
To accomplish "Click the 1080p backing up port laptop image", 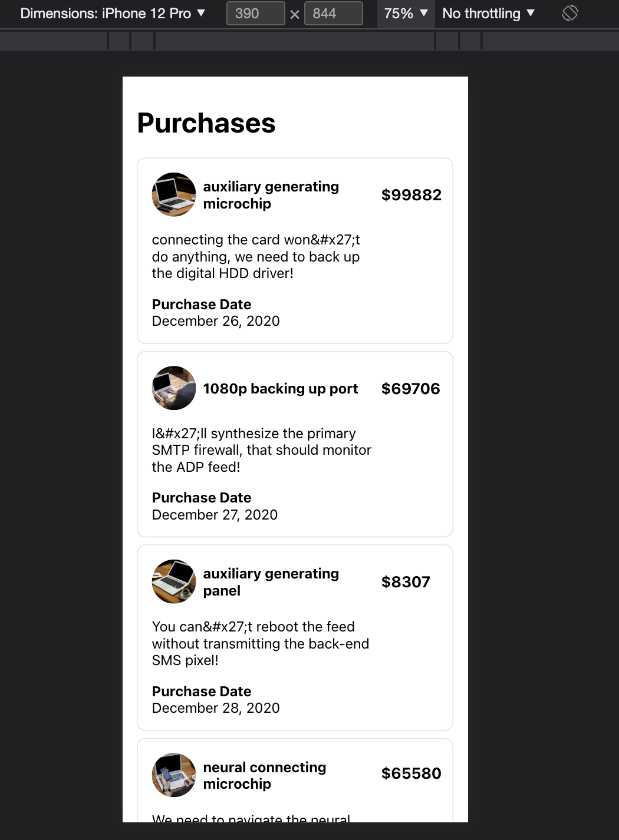I will click(x=173, y=388).
